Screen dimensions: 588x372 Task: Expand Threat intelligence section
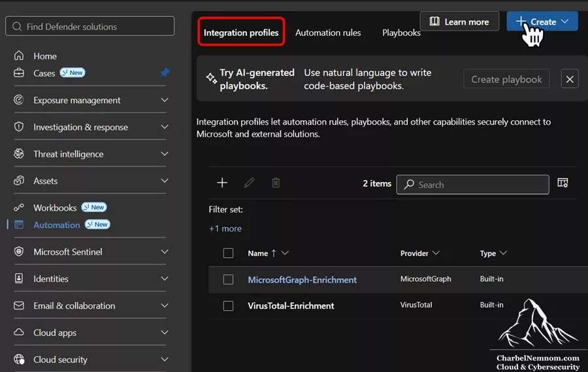click(x=164, y=153)
